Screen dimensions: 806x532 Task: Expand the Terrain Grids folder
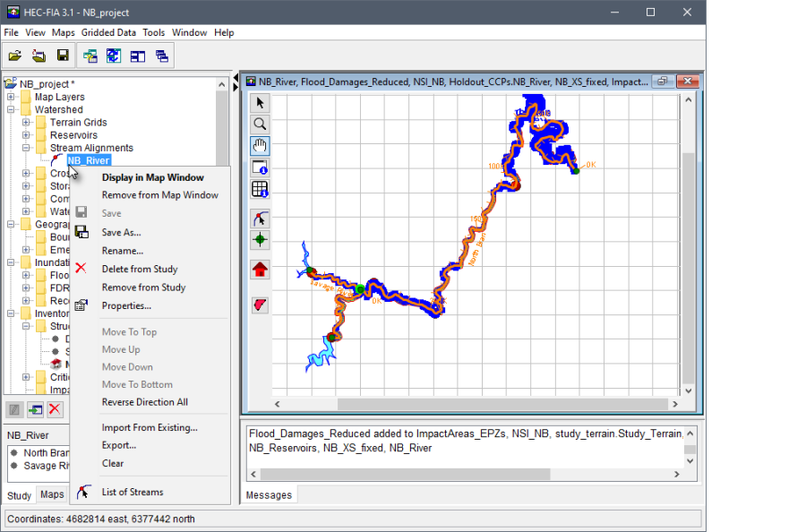(27, 123)
